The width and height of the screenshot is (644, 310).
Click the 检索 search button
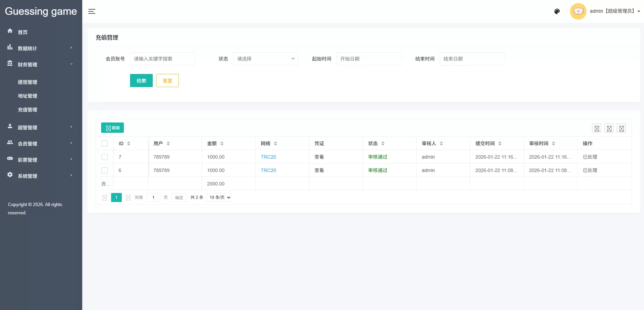pos(141,81)
